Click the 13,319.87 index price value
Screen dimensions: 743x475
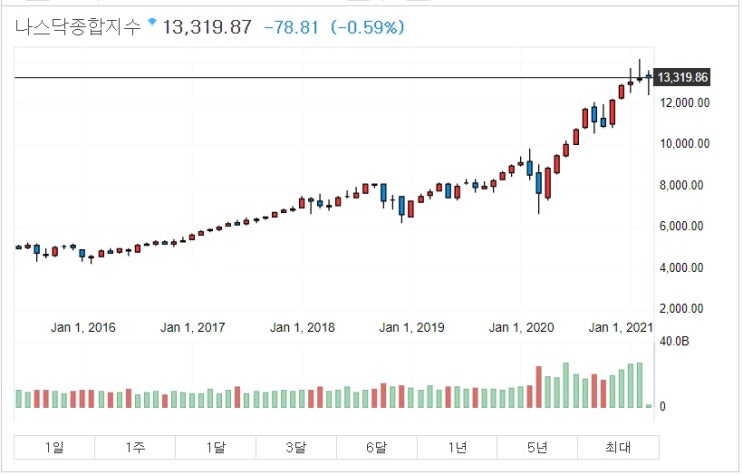(x=207, y=27)
